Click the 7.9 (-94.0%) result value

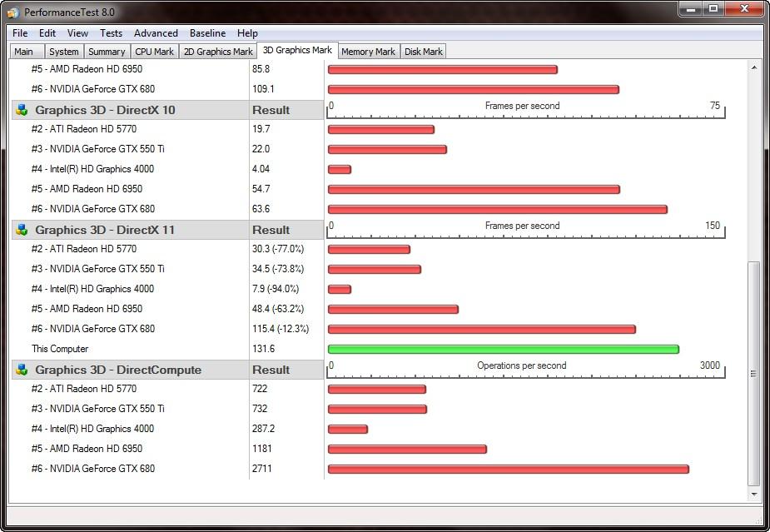[276, 289]
